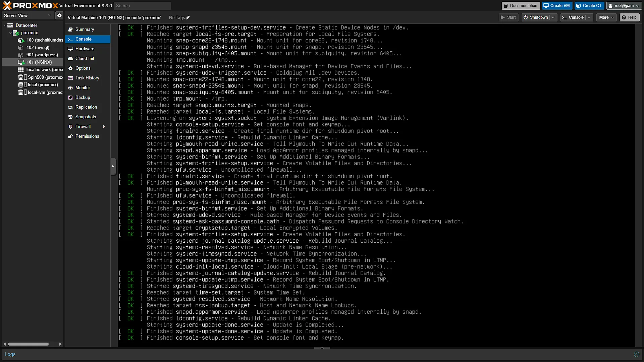Open the Shutdown dropdown arrow
Screen dimensions: 644x362
coord(553,17)
